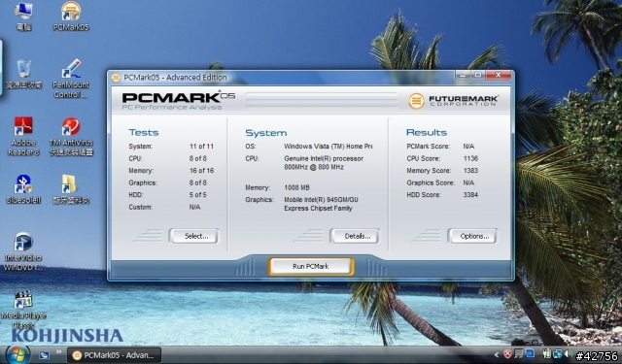This screenshot has width=622, height=364.
Task: Minimize the PCMark05 window
Action: pos(463,75)
